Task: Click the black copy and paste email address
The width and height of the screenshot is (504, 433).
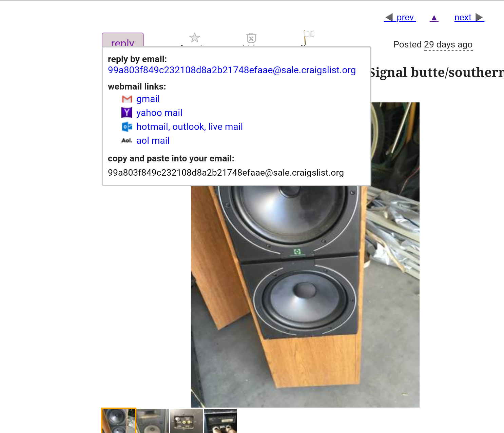Action: point(226,173)
